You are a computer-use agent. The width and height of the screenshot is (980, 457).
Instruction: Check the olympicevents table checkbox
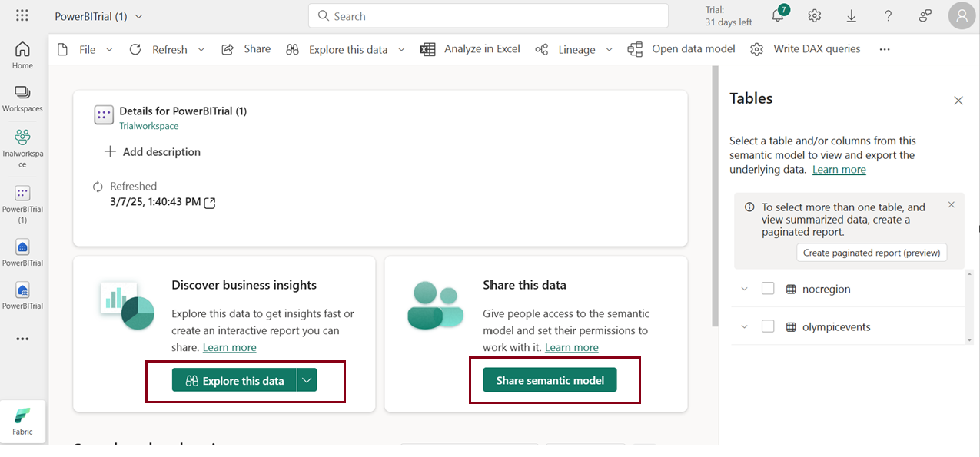[x=768, y=326]
